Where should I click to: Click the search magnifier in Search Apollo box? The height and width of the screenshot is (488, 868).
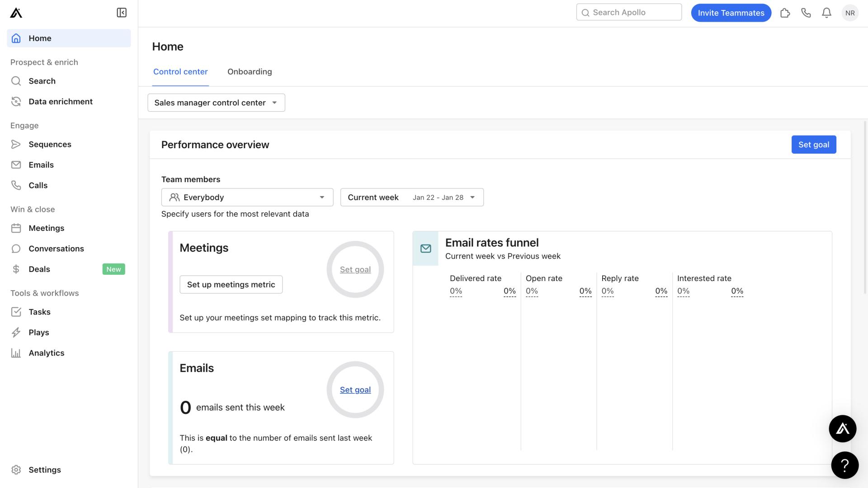[x=585, y=13]
